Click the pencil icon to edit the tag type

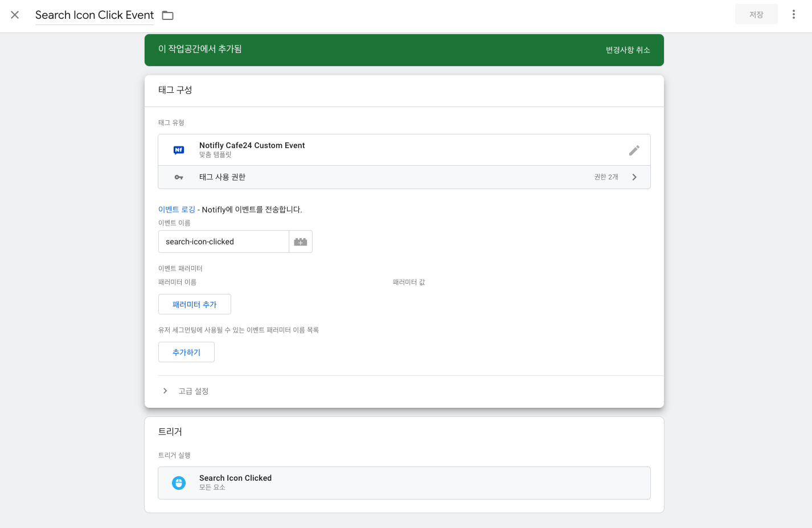click(634, 150)
